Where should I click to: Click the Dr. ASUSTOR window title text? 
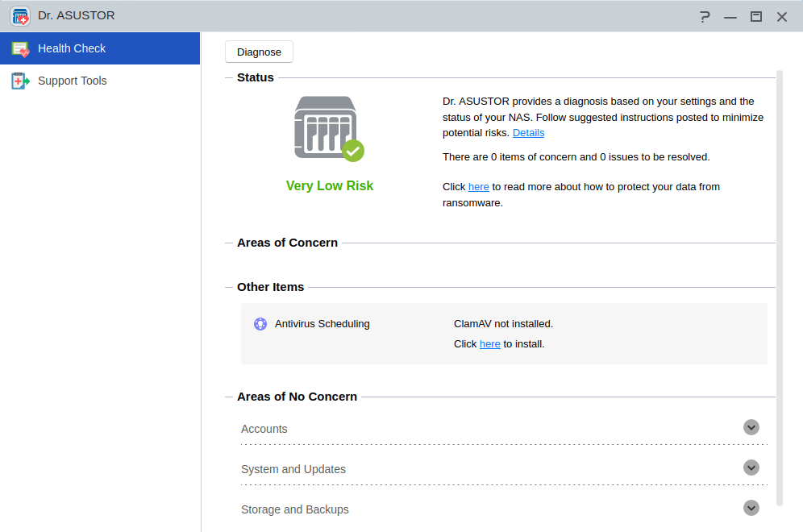(77, 16)
